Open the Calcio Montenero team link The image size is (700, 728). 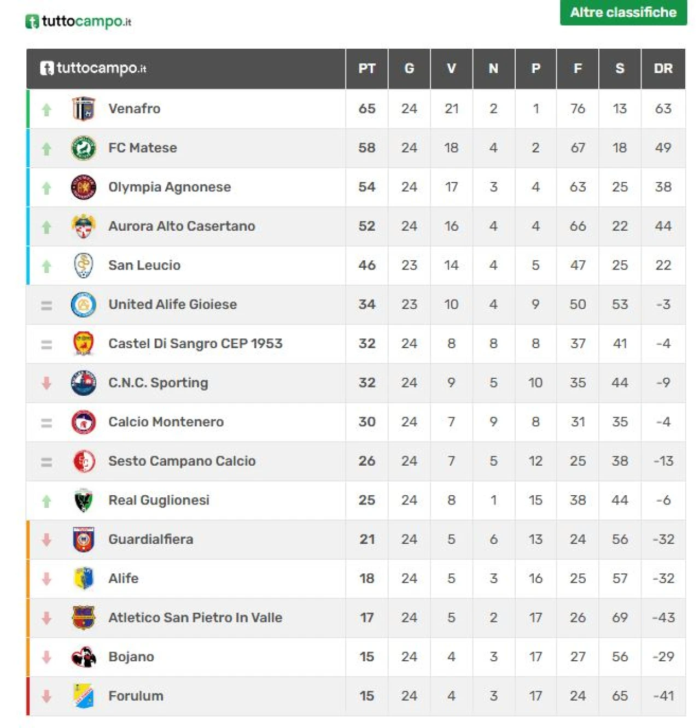(166, 422)
